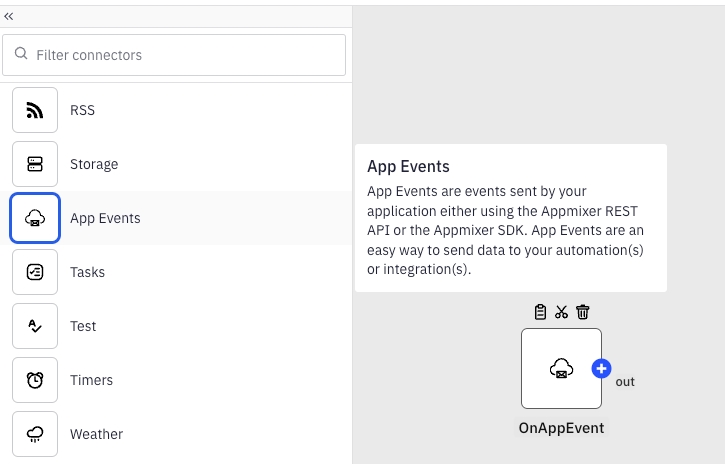This screenshot has width=725, height=464.
Task: Click the Test connector icon
Action: (x=35, y=326)
